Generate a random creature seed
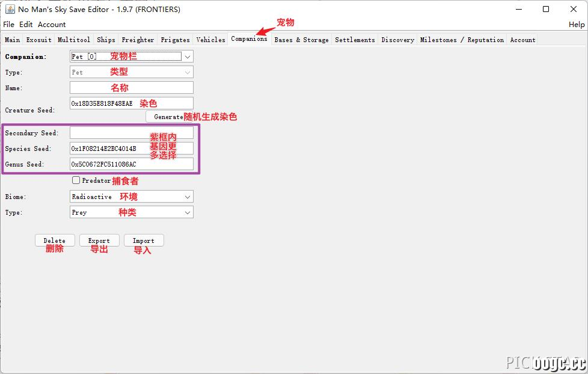This screenshot has height=374, width=588. (x=168, y=117)
